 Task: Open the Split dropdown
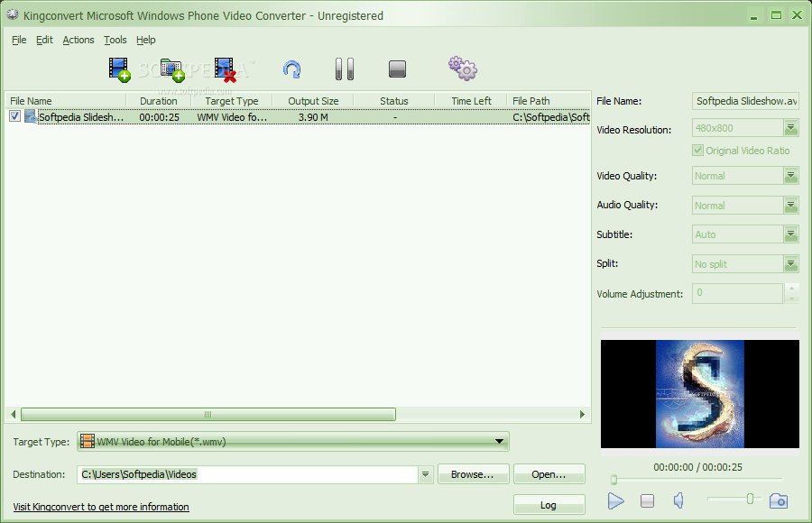[790, 264]
